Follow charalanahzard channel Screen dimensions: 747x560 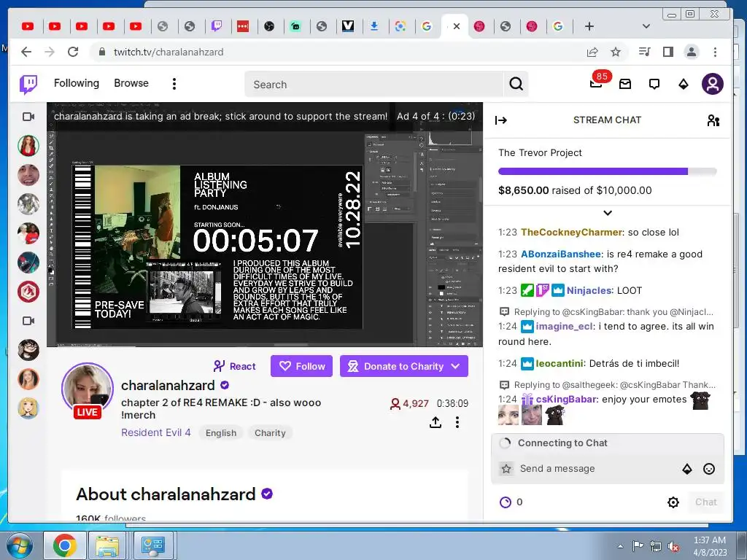pos(301,366)
